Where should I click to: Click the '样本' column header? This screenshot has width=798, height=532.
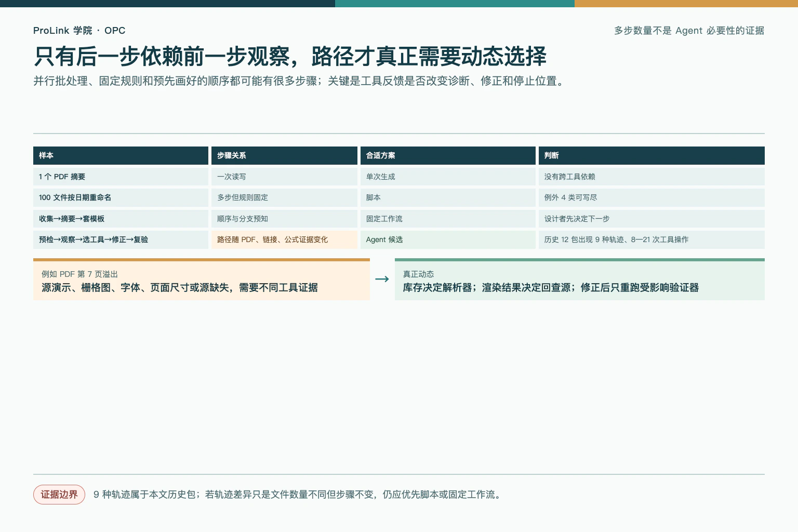pos(121,155)
